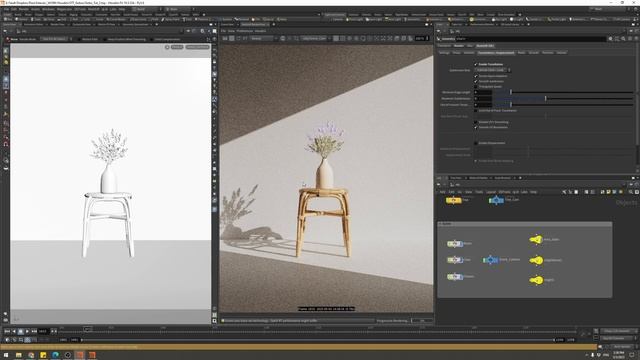The height and width of the screenshot is (360, 640).
Task: Open the Beauty AOV dropdown in RenderView
Action: pyautogui.click(x=264, y=38)
